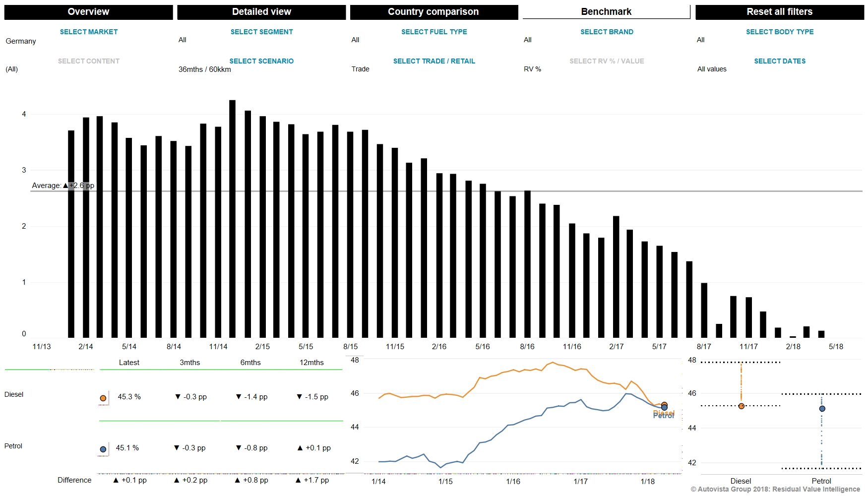Expand the Select Fuel Type filter

[x=434, y=32]
